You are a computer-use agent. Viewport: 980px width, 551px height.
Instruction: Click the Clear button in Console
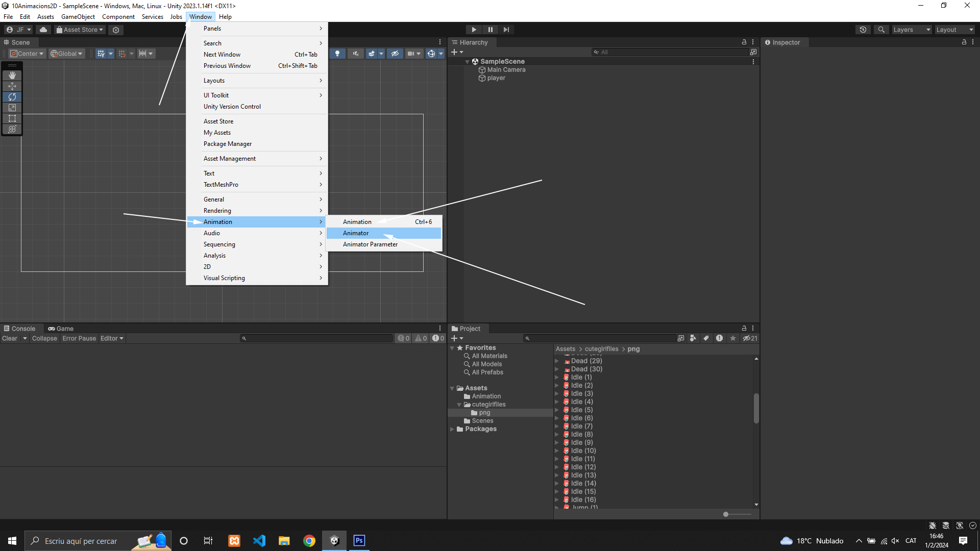(10, 338)
